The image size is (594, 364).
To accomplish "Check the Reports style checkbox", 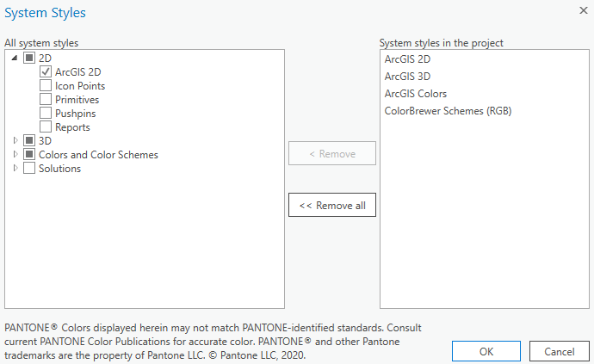I will 46,127.
